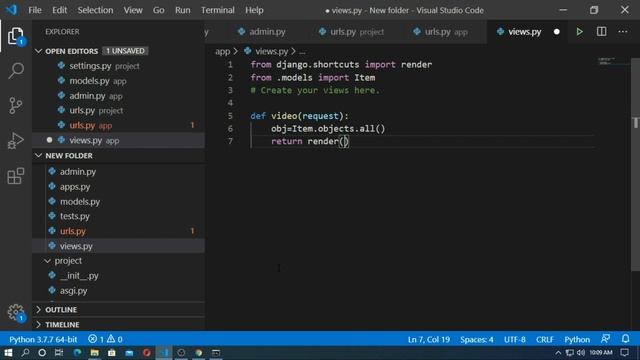Open the notifications bell in status bar

(625, 339)
